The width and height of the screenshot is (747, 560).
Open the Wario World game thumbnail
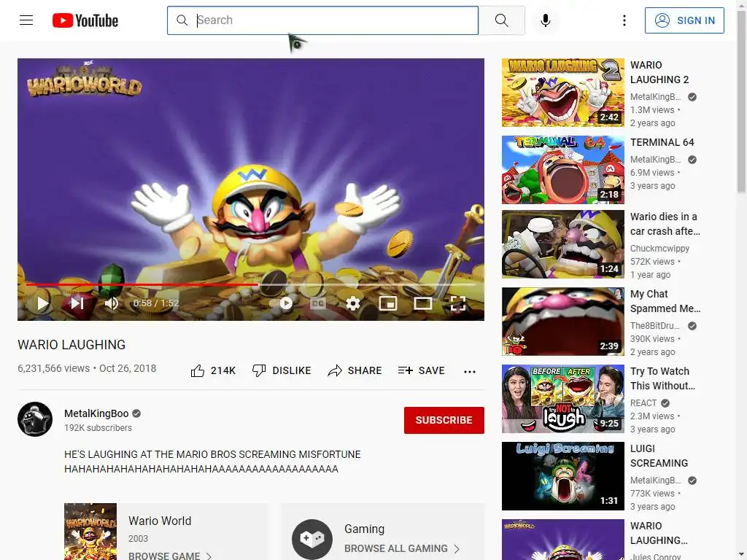[90, 532]
